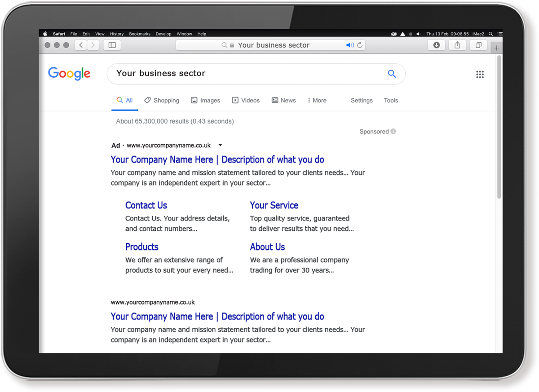539x392 pixels.
Task: Open the Google apps grid icon
Action: [x=480, y=75]
